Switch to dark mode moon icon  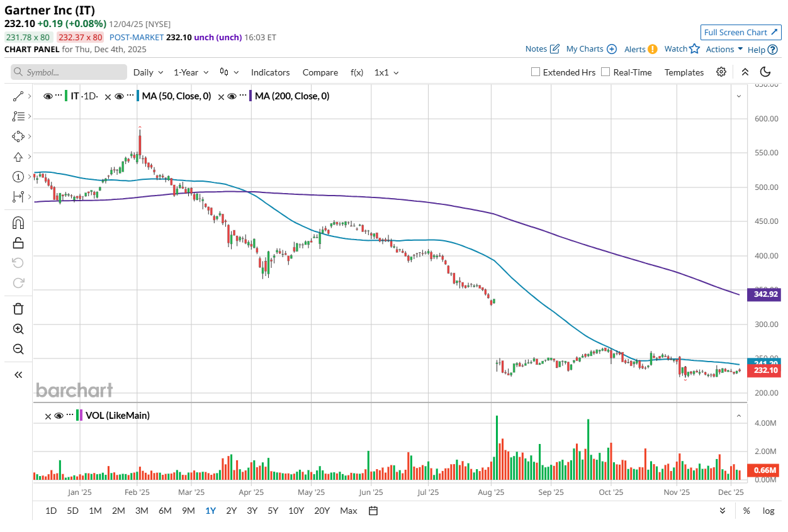point(765,72)
